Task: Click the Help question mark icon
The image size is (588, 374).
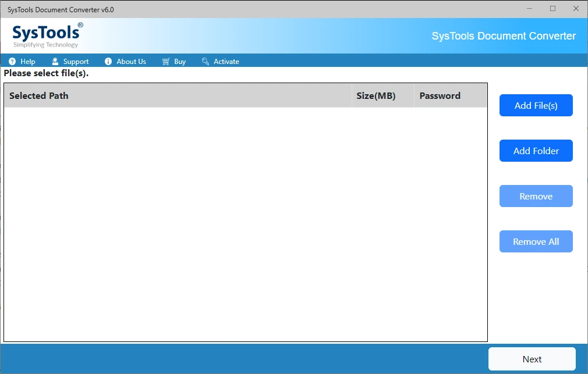Action: click(12, 62)
